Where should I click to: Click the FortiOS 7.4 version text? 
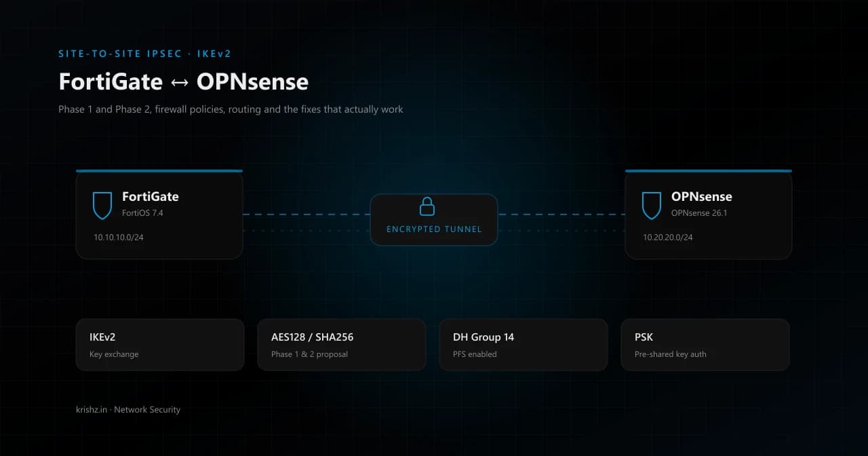(x=142, y=213)
